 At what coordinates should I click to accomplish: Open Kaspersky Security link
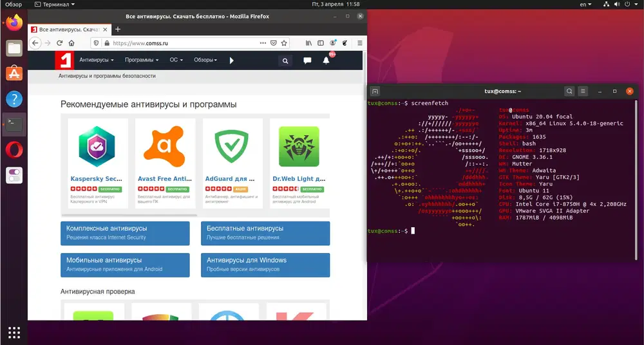[96, 179]
